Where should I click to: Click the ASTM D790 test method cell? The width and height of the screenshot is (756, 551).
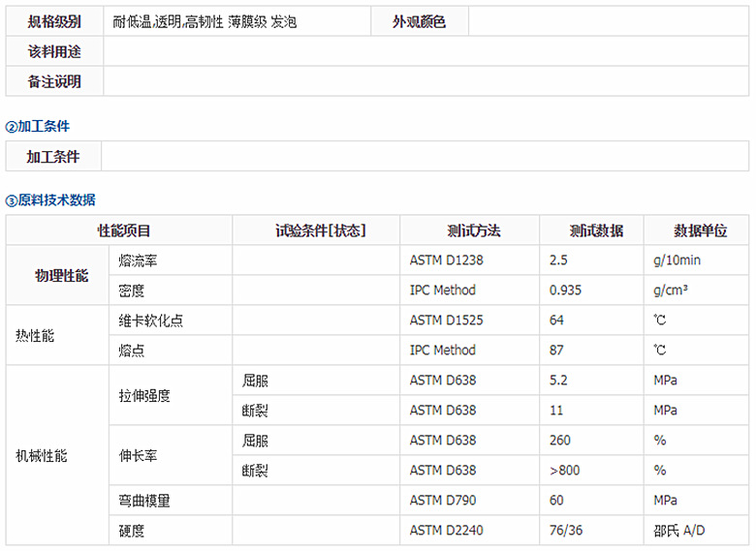[x=441, y=501]
